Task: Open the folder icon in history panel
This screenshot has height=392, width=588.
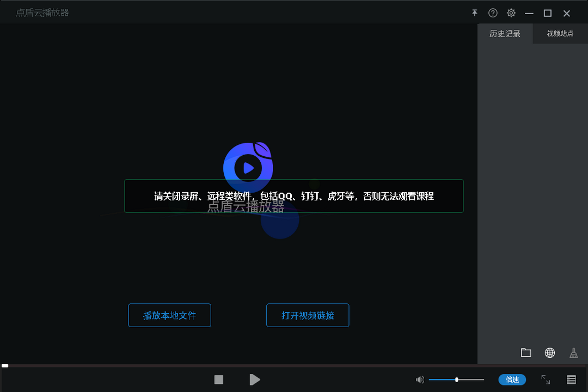Action: click(526, 353)
